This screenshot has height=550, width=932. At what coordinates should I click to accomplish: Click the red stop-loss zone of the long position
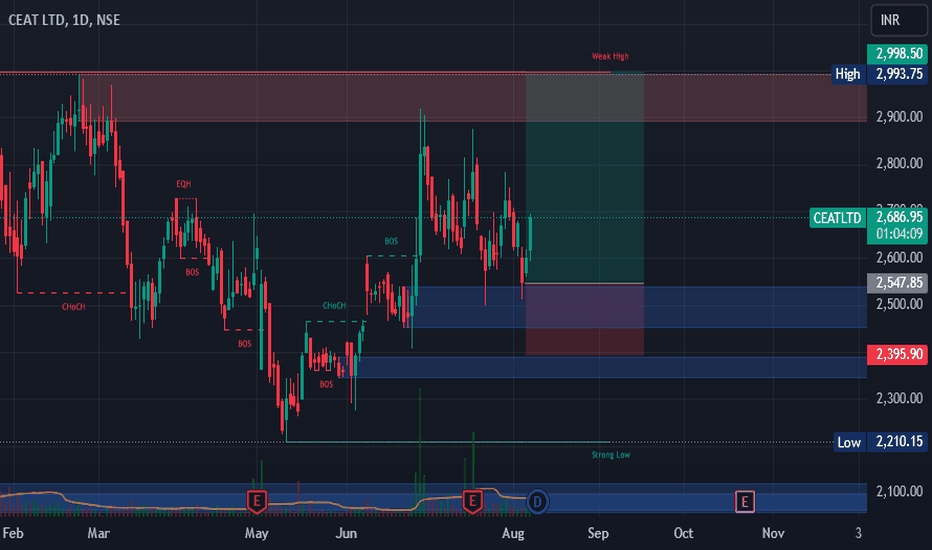pyautogui.click(x=584, y=319)
